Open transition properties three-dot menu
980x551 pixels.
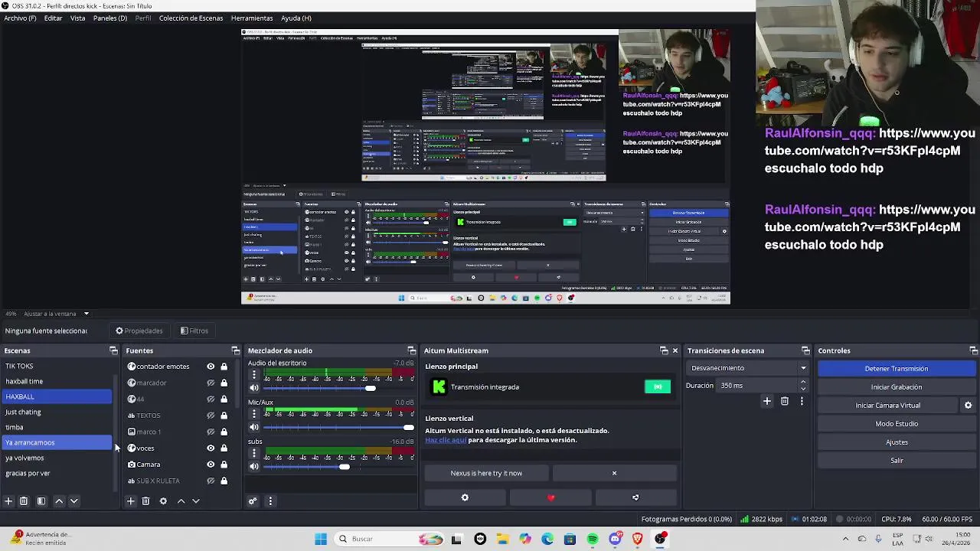coord(802,401)
